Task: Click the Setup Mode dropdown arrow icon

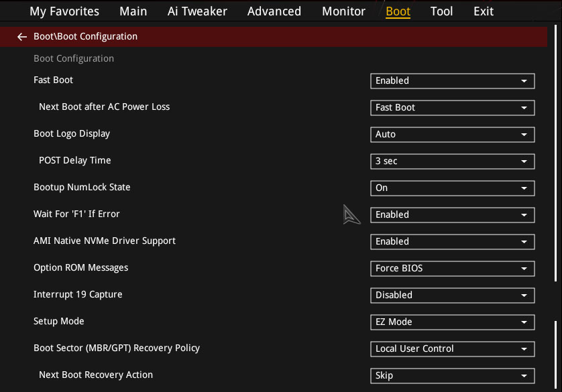Action: (524, 322)
